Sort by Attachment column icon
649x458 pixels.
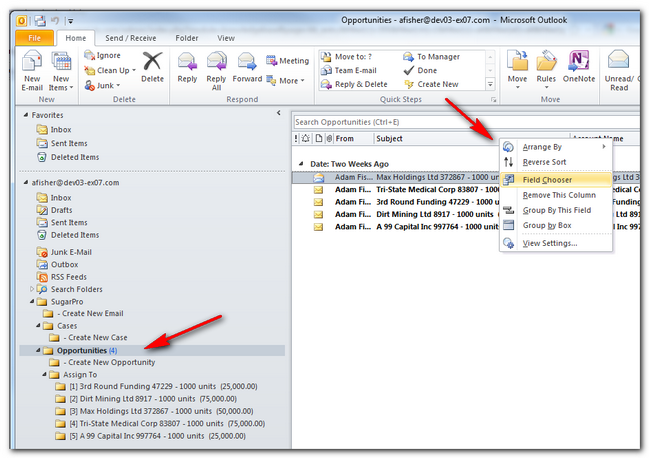pos(329,139)
